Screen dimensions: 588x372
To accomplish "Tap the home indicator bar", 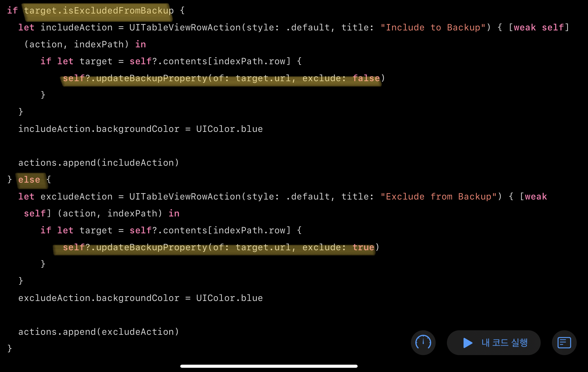I will (x=269, y=366).
